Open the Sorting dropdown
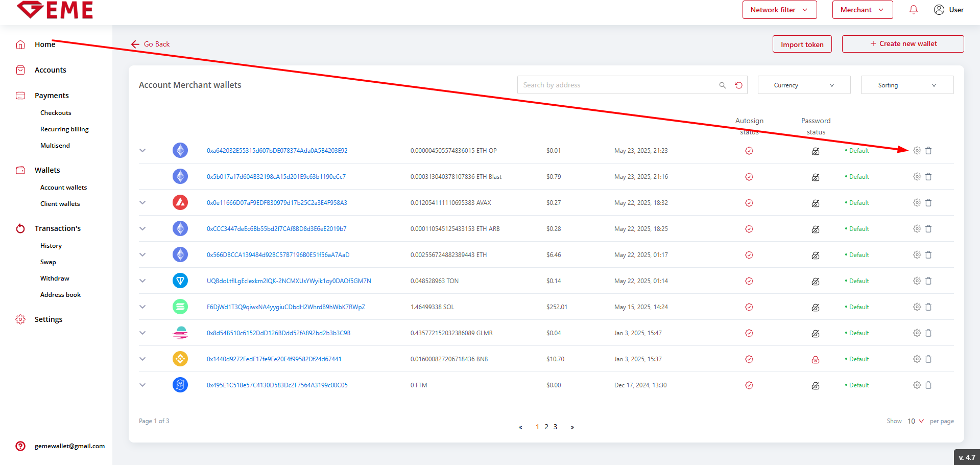This screenshot has height=465, width=980. point(907,85)
